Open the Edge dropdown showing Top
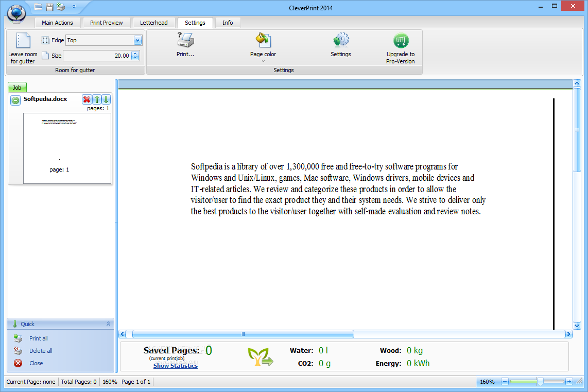The width and height of the screenshot is (588, 392). pyautogui.click(x=104, y=40)
